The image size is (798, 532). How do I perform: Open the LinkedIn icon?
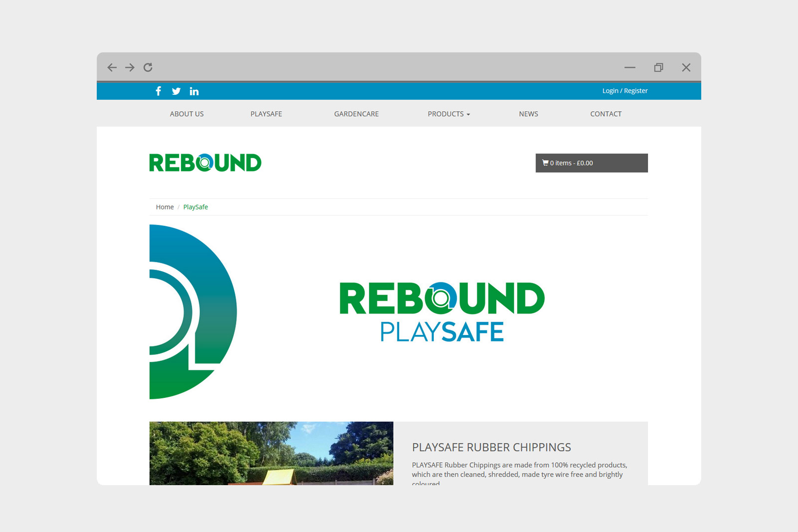click(194, 91)
